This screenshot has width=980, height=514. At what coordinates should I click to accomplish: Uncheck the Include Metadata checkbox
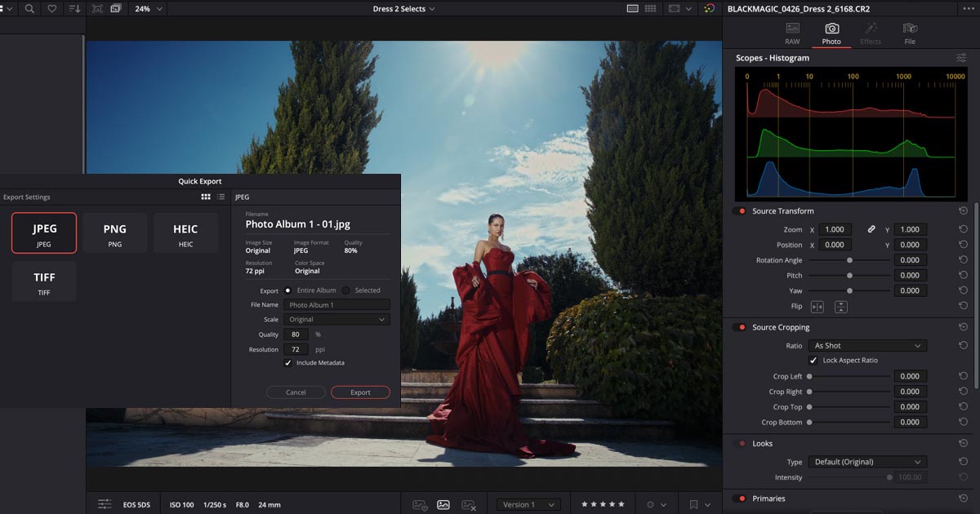pos(287,362)
